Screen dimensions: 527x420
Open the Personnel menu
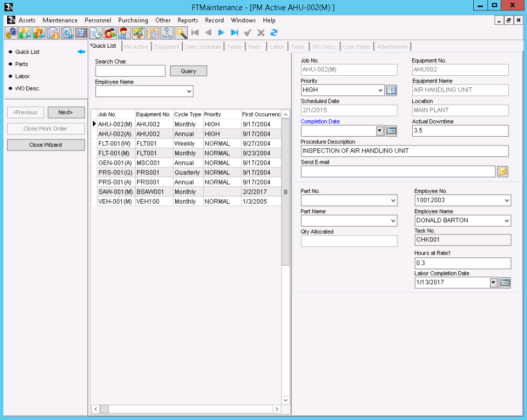coord(98,20)
